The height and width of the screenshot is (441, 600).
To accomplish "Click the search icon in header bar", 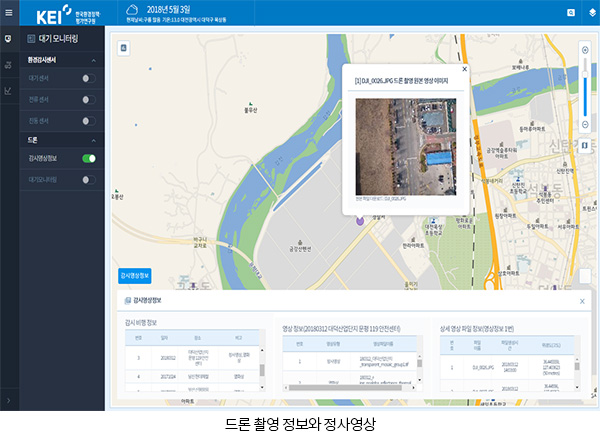I will coord(570,12).
